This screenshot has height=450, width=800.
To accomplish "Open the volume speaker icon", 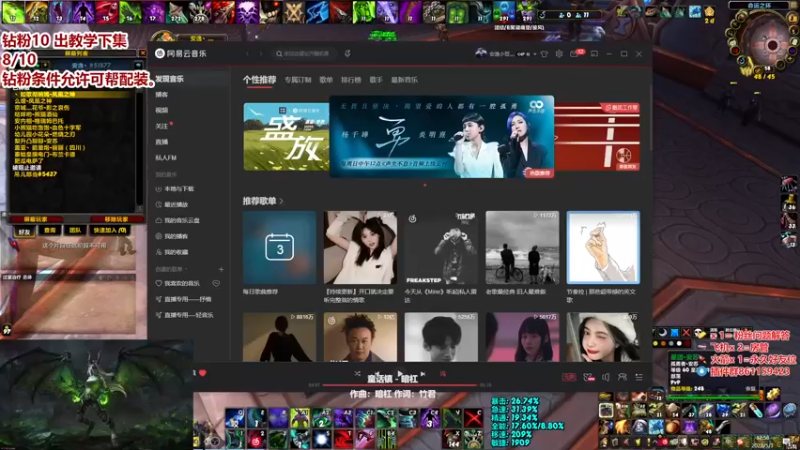I will (606, 377).
